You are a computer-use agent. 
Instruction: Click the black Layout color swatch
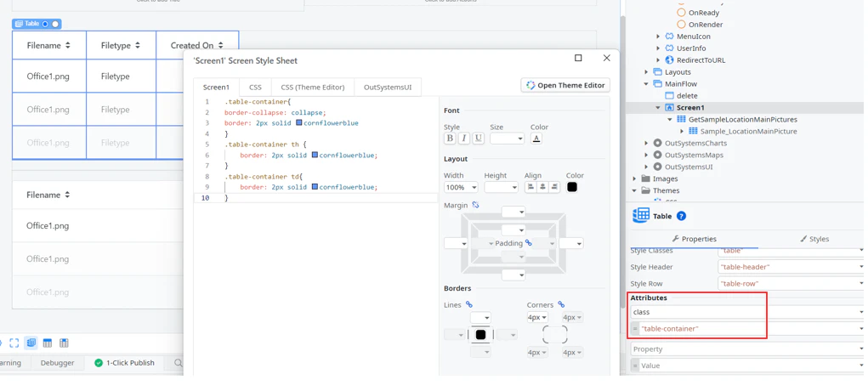[x=572, y=187]
